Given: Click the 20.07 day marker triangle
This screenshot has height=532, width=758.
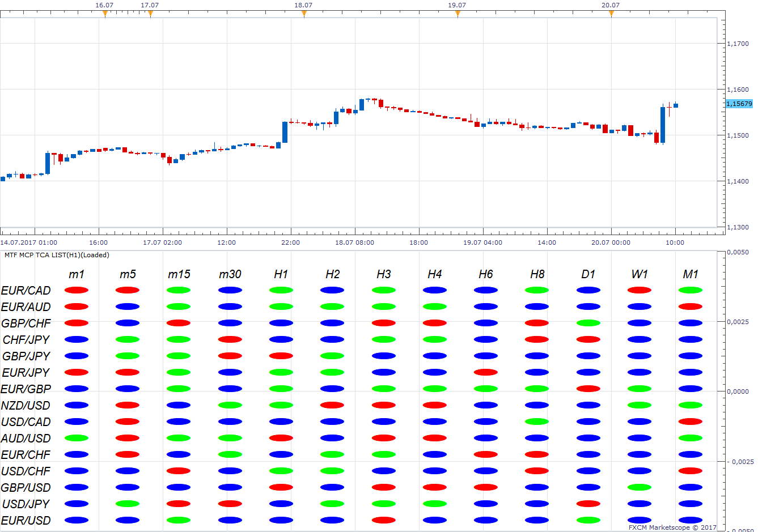Looking at the screenshot, I should [x=611, y=14].
